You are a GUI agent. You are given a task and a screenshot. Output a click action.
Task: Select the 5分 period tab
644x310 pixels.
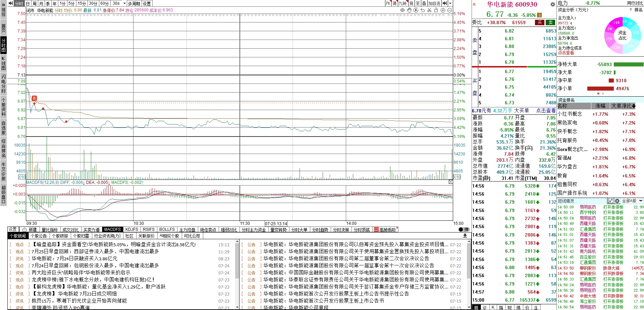click(71, 3)
